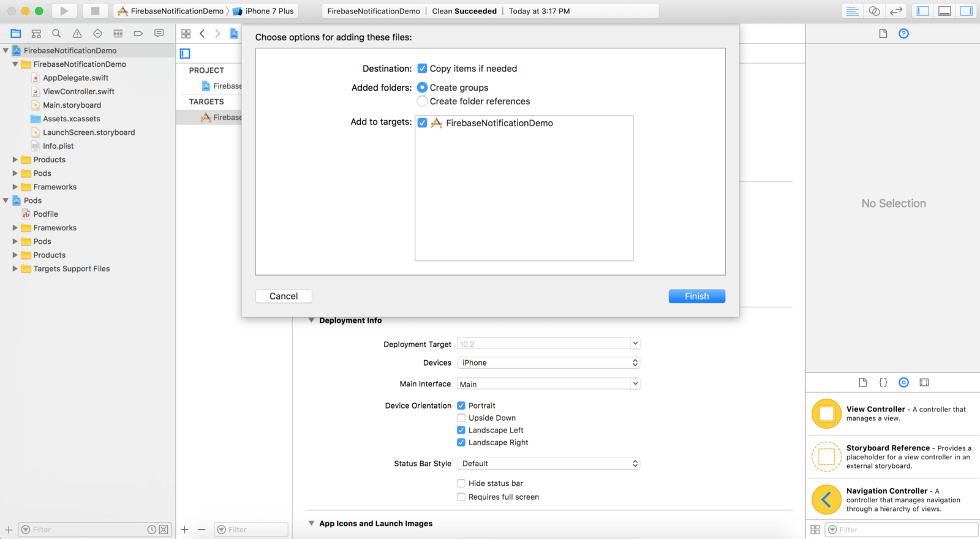This screenshot has height=539, width=980.
Task: Toggle the Navigator panel visibility
Action: (923, 11)
